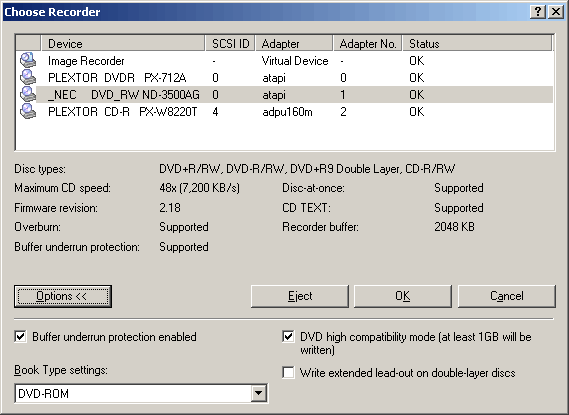The image size is (569, 415).
Task: Click the Image Recorder drive icon
Action: click(x=28, y=60)
